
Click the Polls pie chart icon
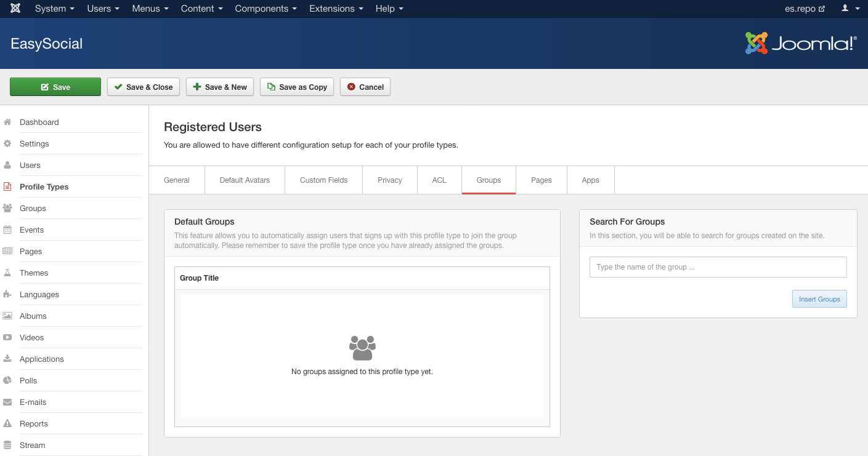(7, 380)
